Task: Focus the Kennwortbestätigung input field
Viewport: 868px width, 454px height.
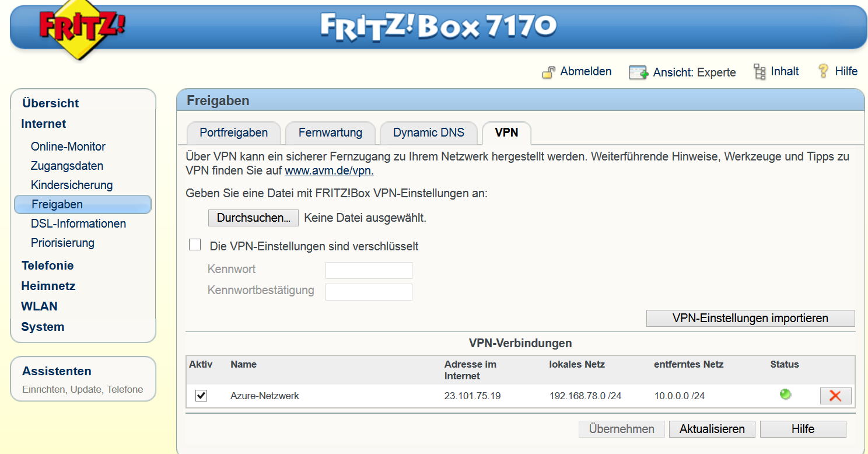Action: click(x=369, y=292)
